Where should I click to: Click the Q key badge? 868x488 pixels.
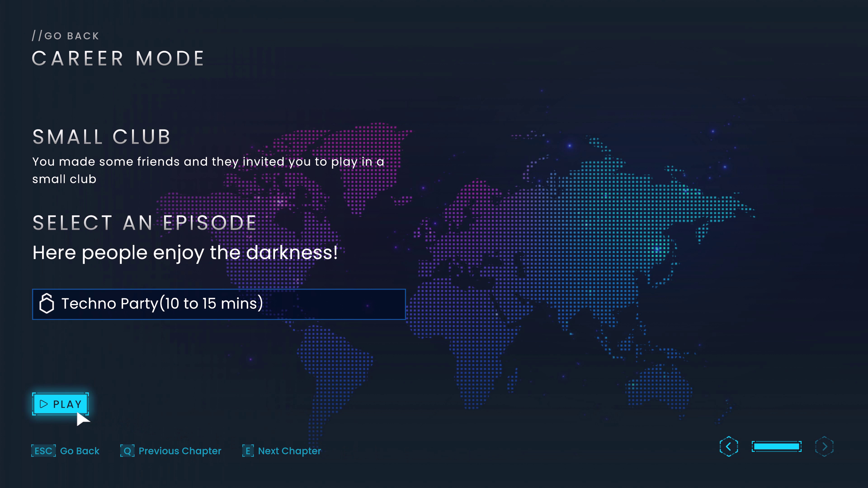[127, 451]
